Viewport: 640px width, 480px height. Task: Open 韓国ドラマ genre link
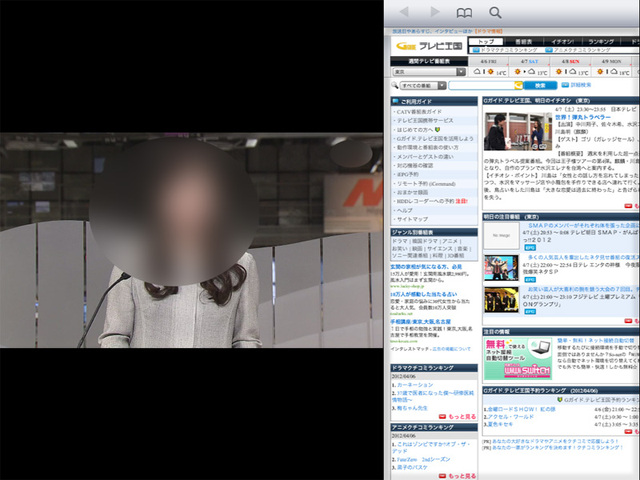click(424, 241)
